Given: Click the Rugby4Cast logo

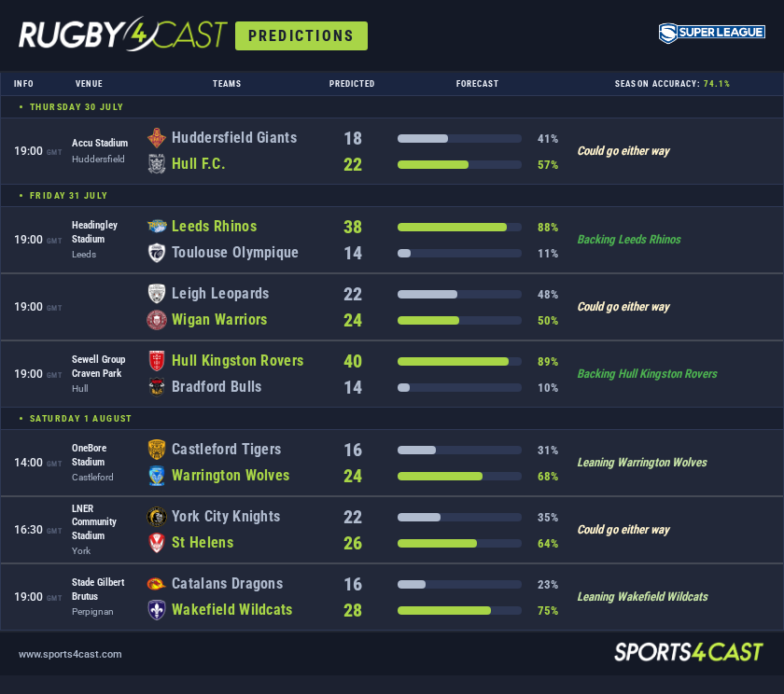Looking at the screenshot, I should pyautogui.click(x=122, y=34).
